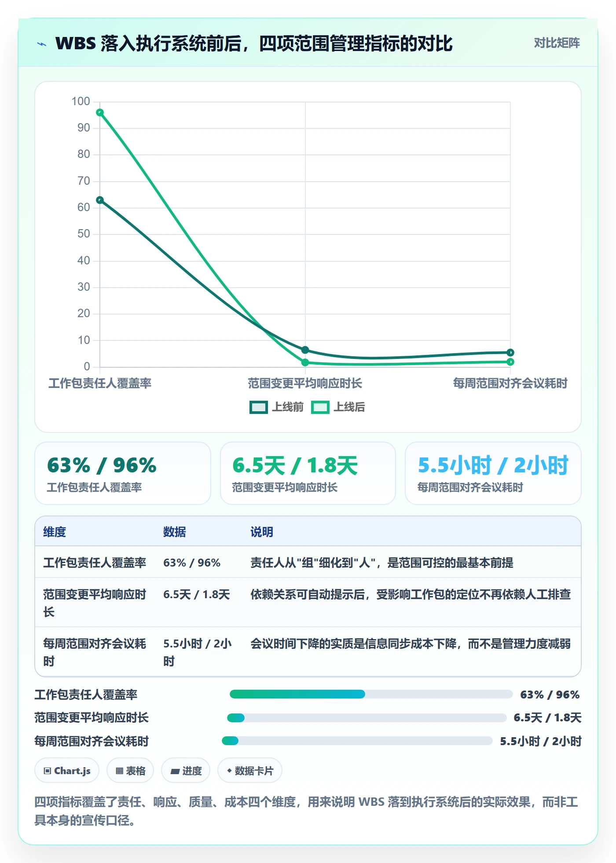The height and width of the screenshot is (863, 616).
Task: Click the 每周范围对齐会议耗时 progress bar
Action: [357, 741]
